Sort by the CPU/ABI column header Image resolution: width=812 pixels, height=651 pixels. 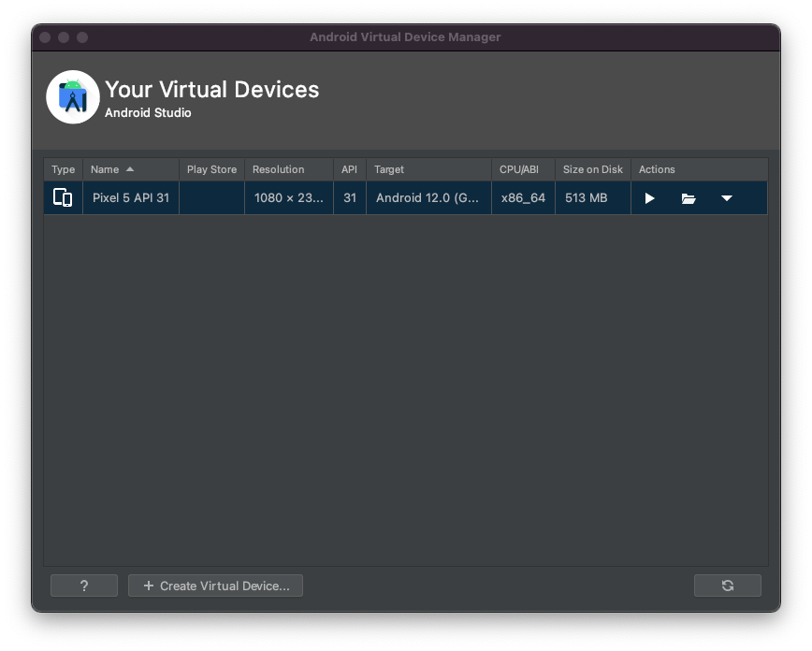click(523, 169)
